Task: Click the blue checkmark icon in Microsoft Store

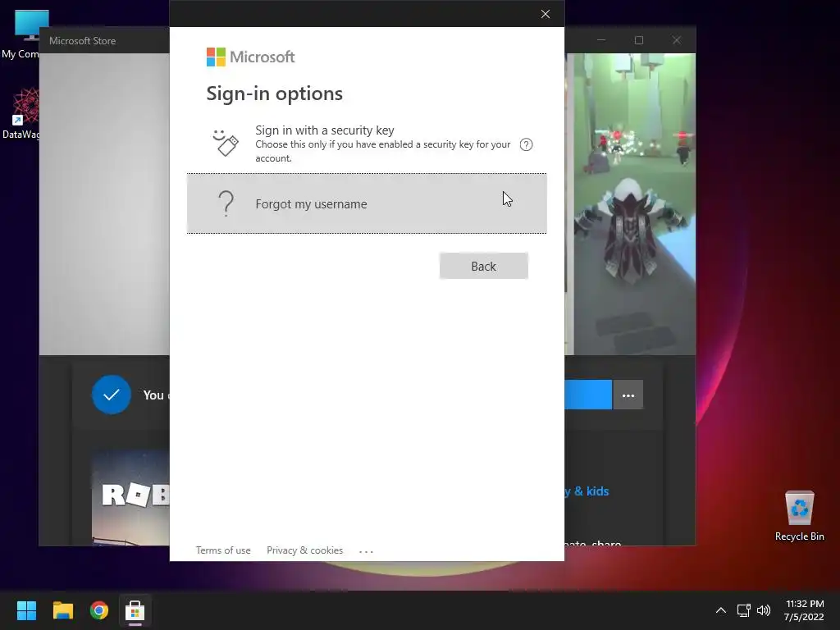Action: (112, 395)
